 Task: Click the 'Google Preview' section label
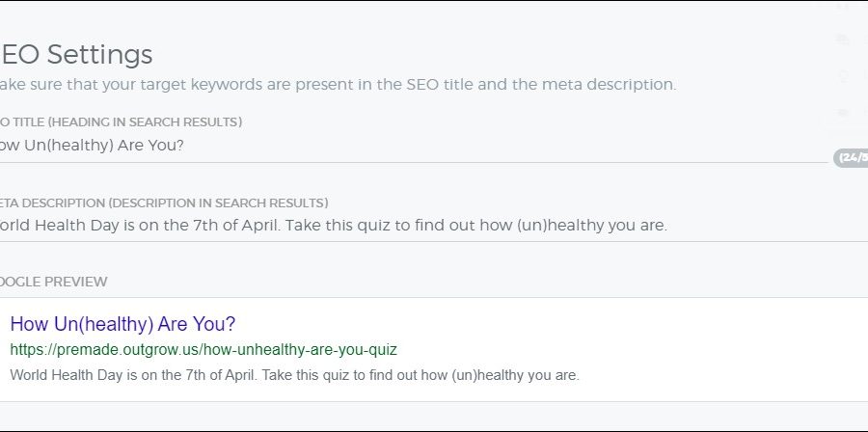pos(54,282)
